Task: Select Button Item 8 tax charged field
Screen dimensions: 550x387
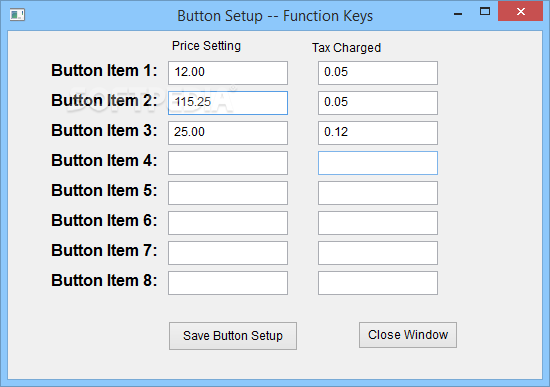Action: click(378, 283)
